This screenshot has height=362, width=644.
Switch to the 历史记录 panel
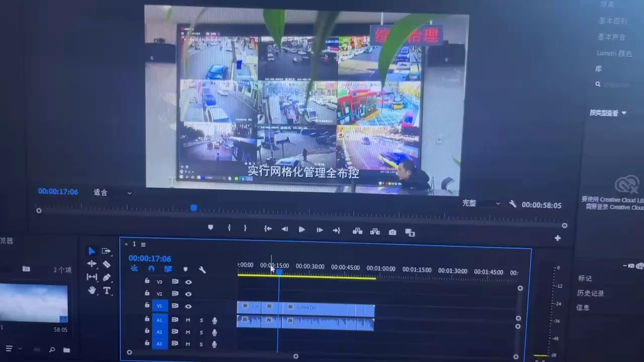tap(590, 293)
